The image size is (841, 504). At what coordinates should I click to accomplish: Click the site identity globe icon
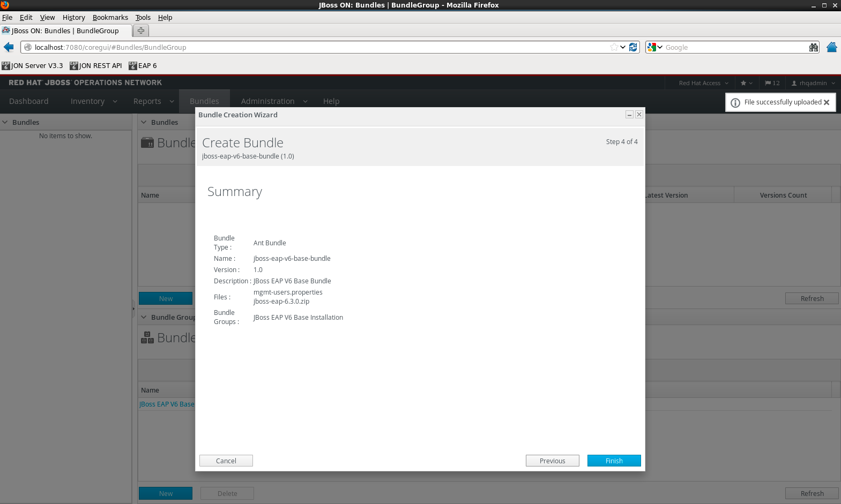point(28,47)
